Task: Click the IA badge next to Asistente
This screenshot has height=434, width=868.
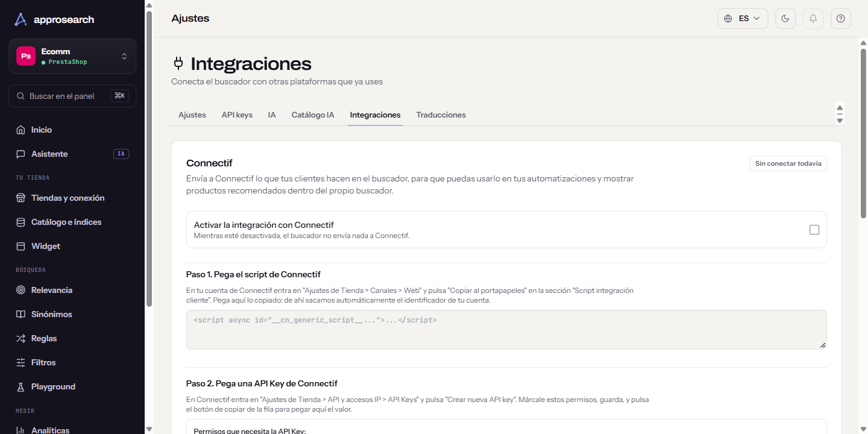Action: 121,154
